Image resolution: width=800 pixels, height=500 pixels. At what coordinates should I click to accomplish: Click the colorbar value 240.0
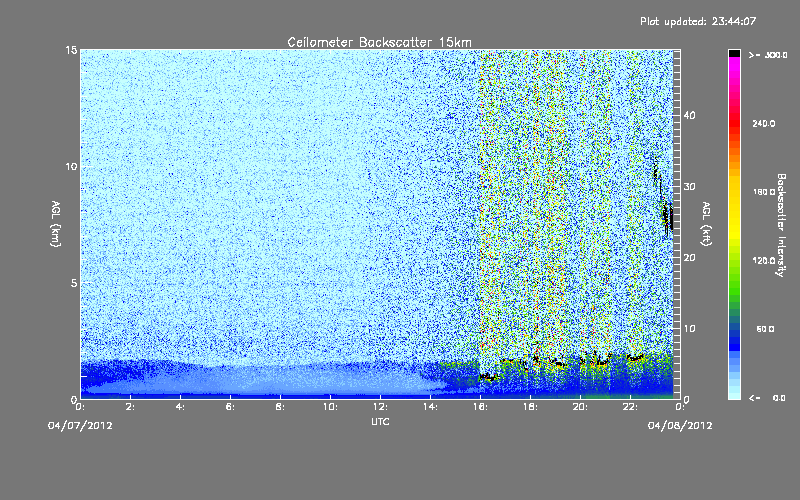pyautogui.click(x=764, y=124)
